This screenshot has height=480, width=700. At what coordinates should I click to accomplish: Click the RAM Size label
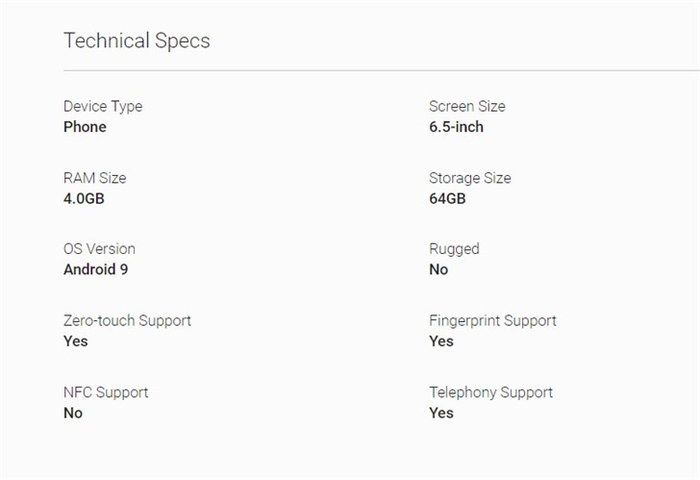click(95, 178)
